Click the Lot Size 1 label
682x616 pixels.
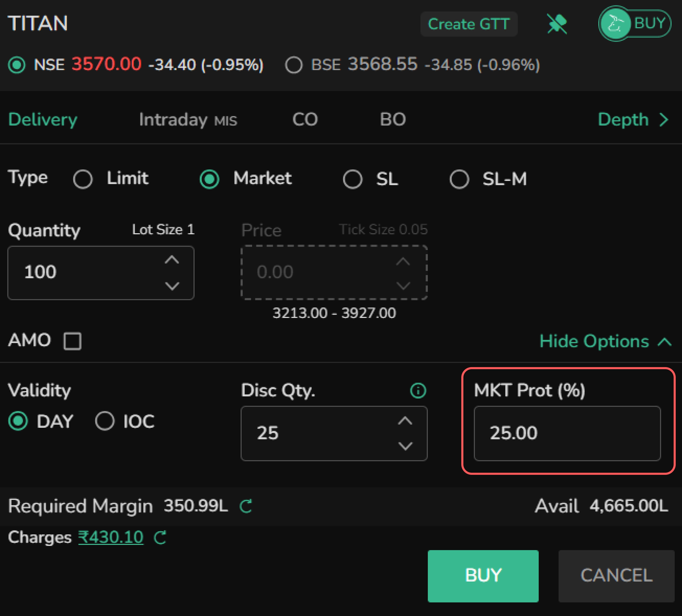pos(163,230)
